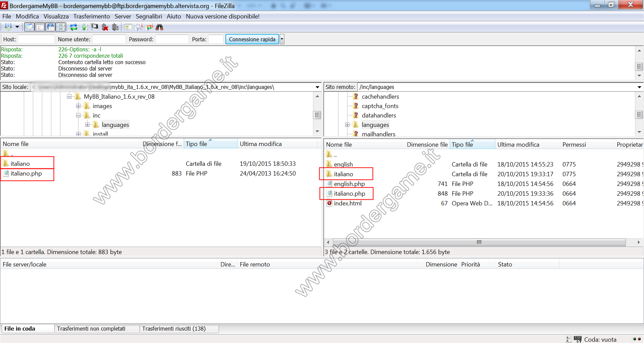Screen dimensions: 644x343
Task: Expand the images folder in local tree
Action: click(x=78, y=106)
